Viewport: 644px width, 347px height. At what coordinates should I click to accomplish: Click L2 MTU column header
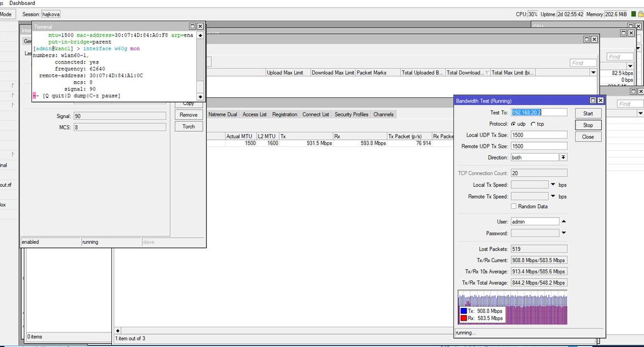(x=268, y=136)
